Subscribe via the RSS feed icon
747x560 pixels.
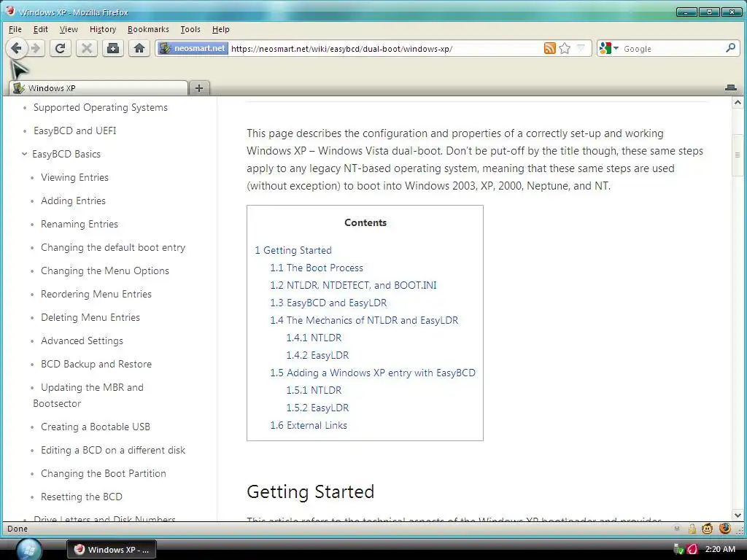[549, 48]
